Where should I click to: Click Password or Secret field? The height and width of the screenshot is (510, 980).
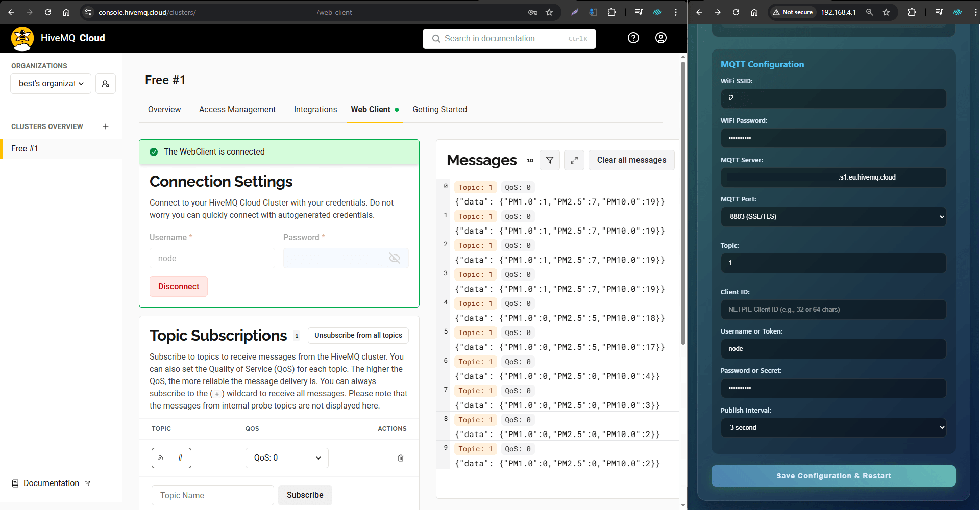834,388
